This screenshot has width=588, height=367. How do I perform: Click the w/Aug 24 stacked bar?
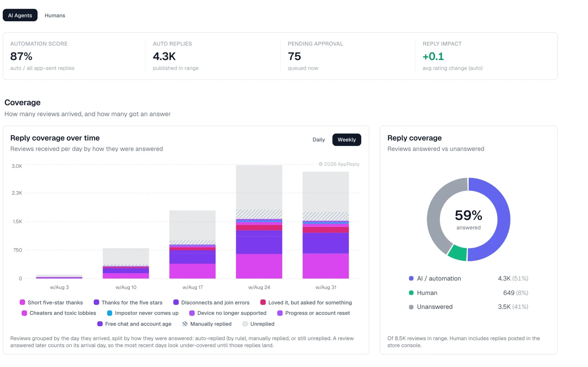point(259,222)
